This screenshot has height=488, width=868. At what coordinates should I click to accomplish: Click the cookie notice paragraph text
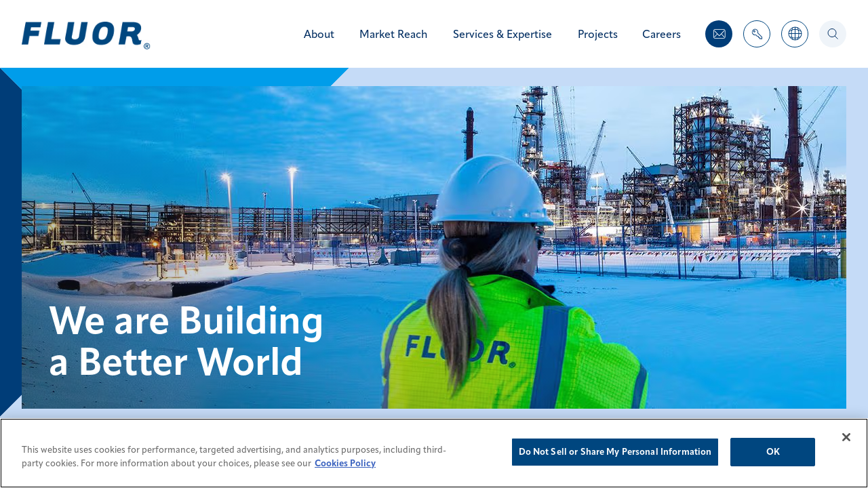234,457
